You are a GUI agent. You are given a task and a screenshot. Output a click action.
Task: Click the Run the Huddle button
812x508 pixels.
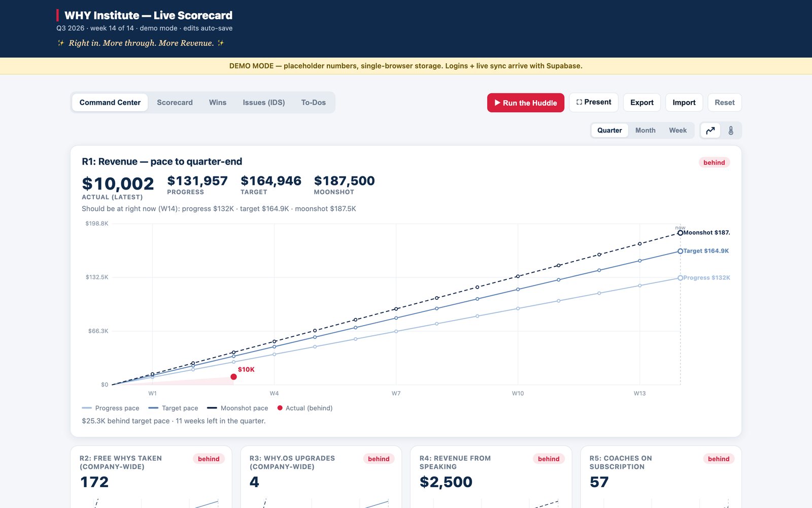click(526, 103)
